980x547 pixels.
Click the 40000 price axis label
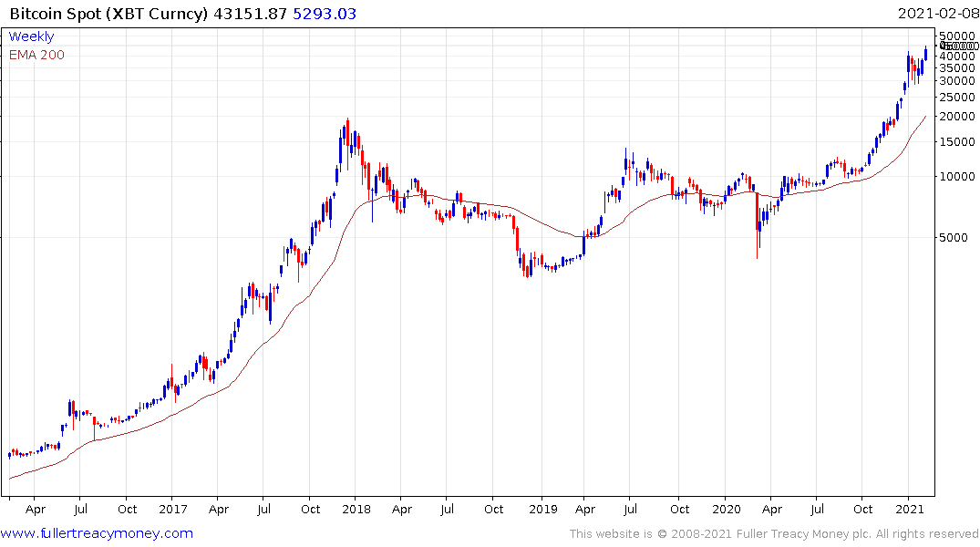tap(957, 57)
